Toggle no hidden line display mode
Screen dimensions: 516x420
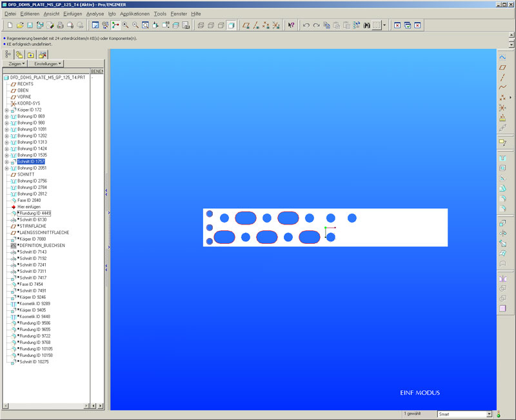click(x=221, y=25)
